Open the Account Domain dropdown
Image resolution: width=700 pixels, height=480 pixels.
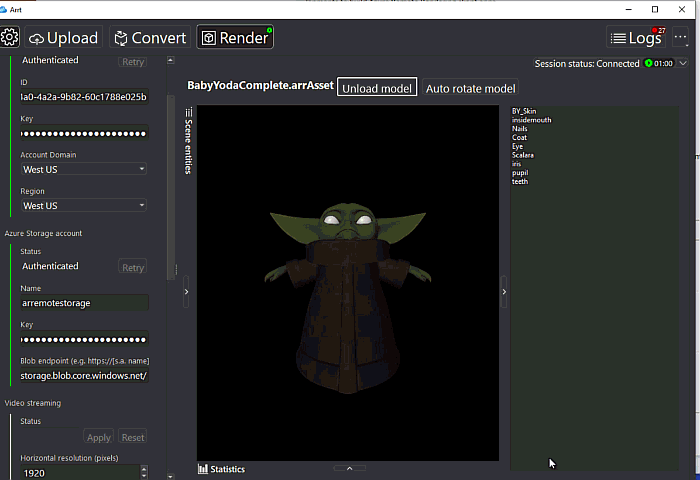[x=84, y=169]
